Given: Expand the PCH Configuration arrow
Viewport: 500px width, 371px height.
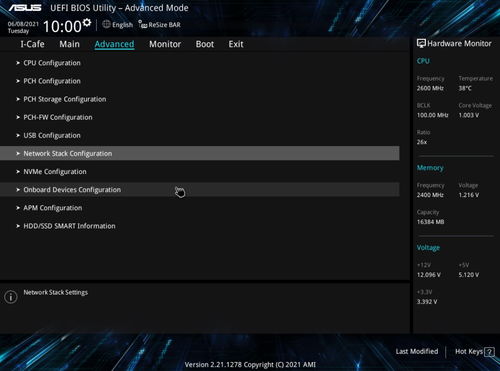Looking at the screenshot, I should tap(18, 81).
